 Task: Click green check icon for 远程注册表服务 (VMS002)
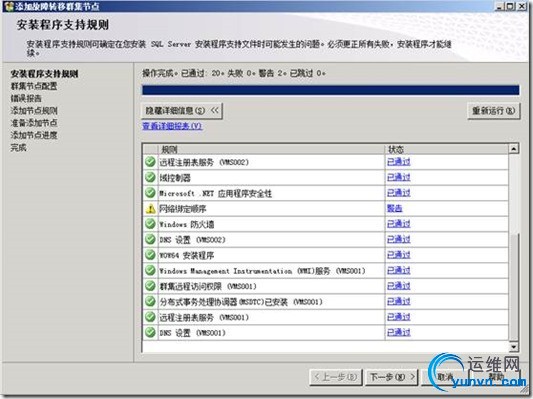point(150,162)
